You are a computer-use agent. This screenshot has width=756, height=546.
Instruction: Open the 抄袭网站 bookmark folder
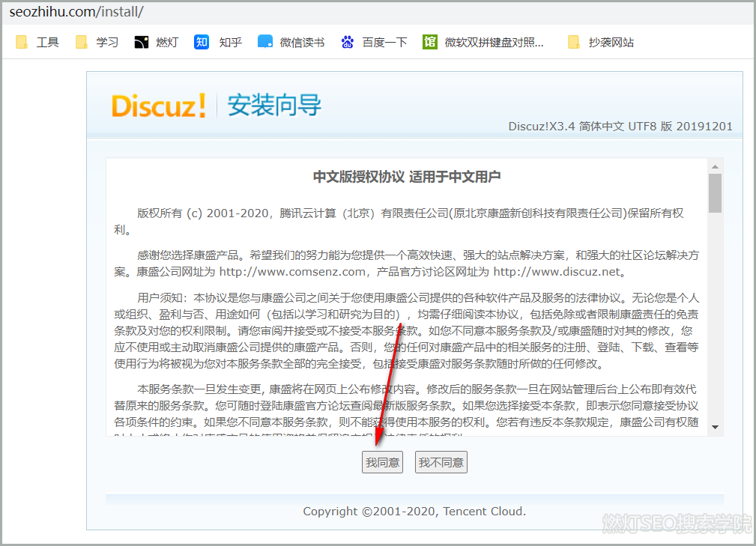pyautogui.click(x=601, y=43)
